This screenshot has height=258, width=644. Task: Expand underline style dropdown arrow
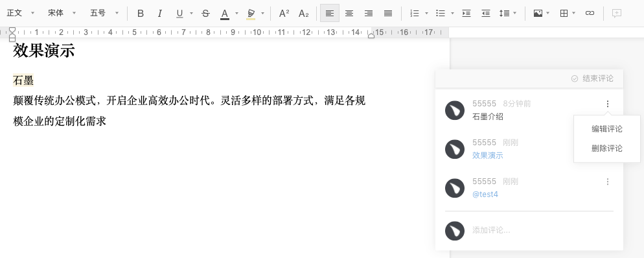click(x=191, y=13)
